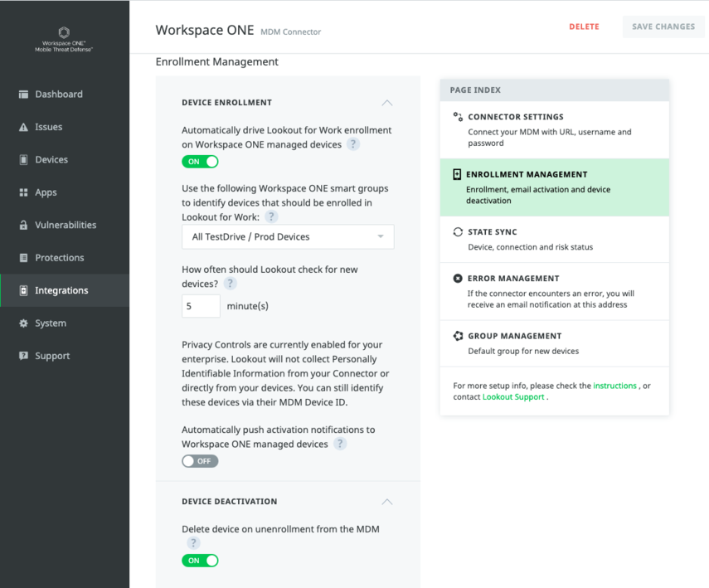Enable automatic push activation notifications toggle
Image resolution: width=709 pixels, height=588 pixels.
pos(200,461)
